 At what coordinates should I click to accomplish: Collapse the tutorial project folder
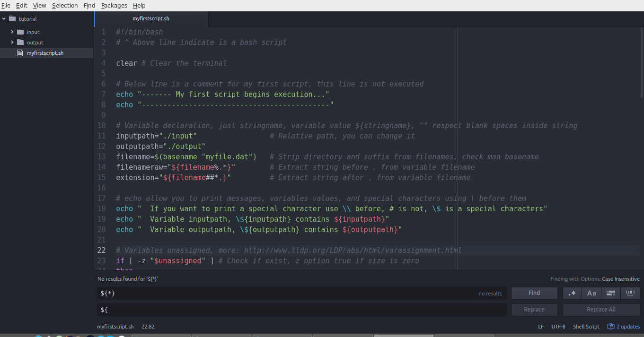pos(4,19)
